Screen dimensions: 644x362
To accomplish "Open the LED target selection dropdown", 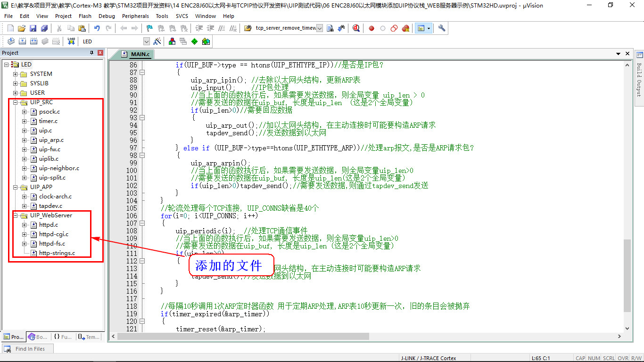I will click(147, 41).
